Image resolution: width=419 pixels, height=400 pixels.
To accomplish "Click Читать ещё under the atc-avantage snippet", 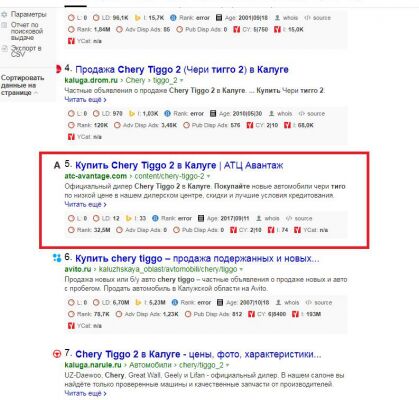I will pos(85,204).
